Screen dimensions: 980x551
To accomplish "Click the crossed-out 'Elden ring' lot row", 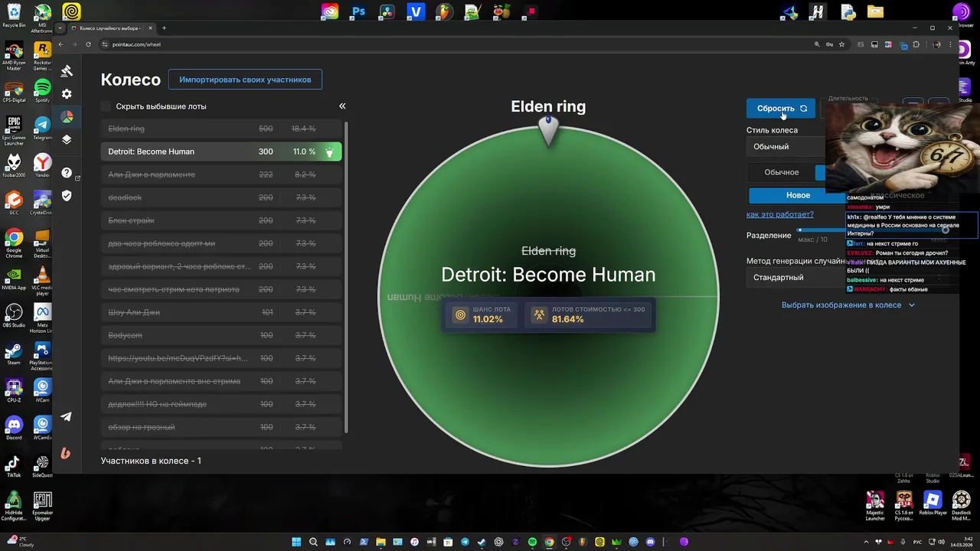I will pyautogui.click(x=221, y=129).
